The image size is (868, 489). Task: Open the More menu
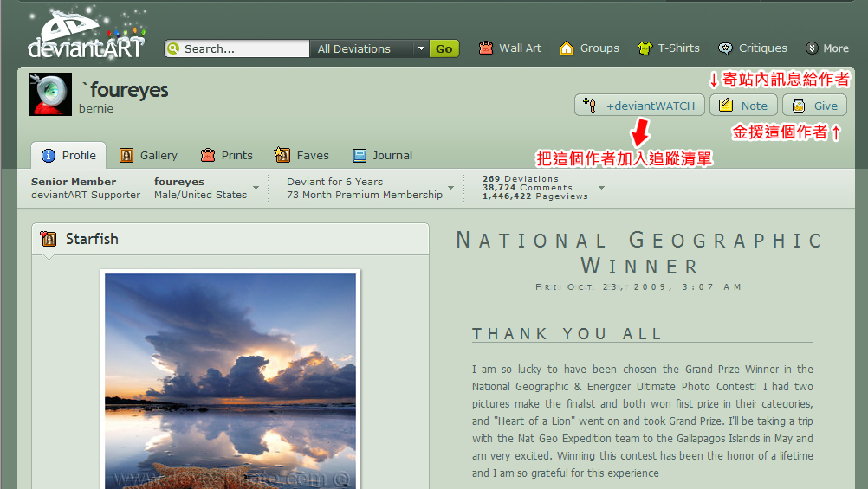pyautogui.click(x=827, y=48)
